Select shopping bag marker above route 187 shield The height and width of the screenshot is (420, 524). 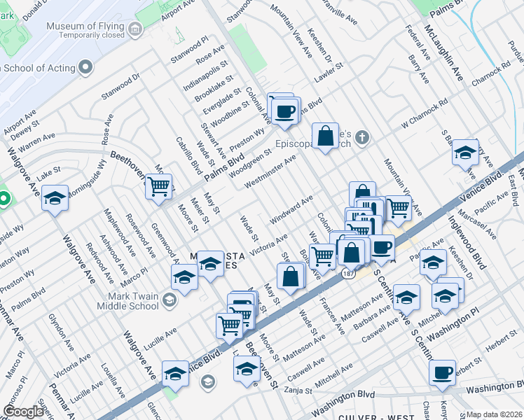coord(351,254)
